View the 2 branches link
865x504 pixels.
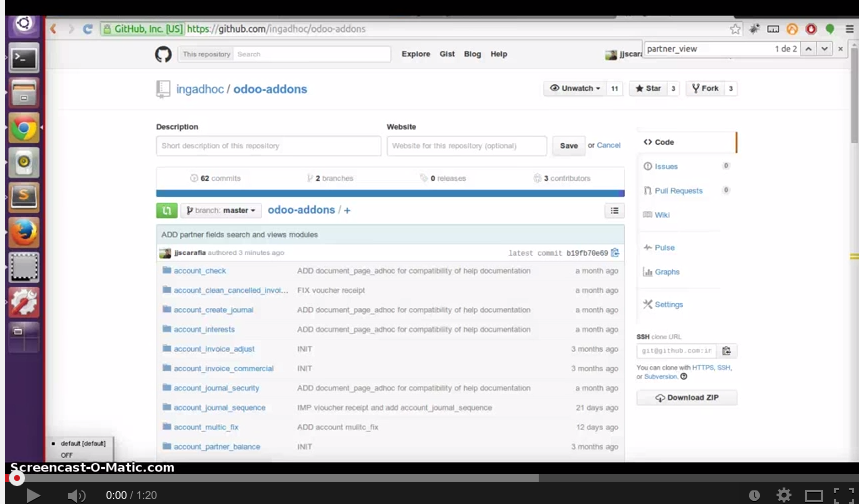[330, 178]
